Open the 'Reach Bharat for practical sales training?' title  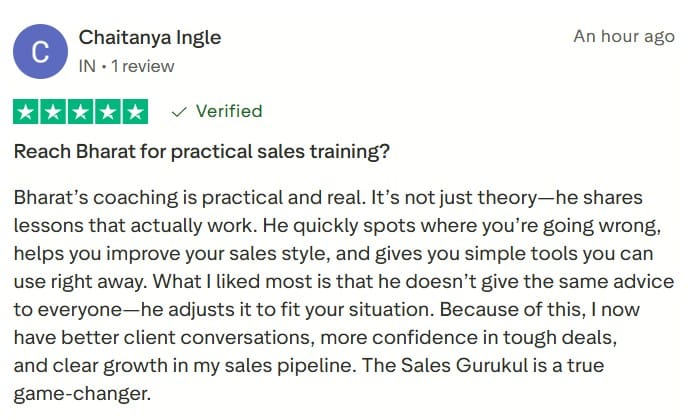click(201, 153)
